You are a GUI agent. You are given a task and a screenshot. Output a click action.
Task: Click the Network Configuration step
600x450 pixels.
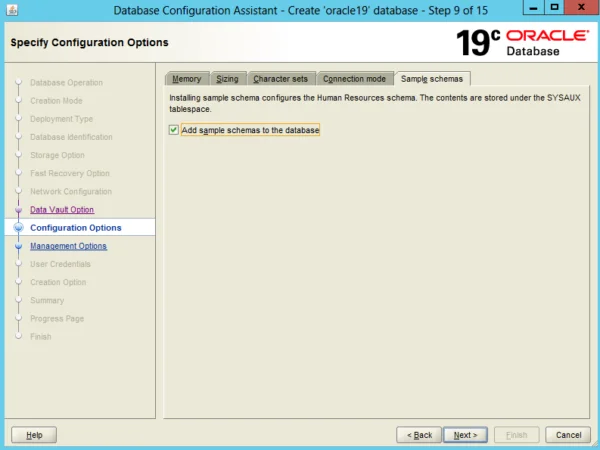tap(71, 191)
